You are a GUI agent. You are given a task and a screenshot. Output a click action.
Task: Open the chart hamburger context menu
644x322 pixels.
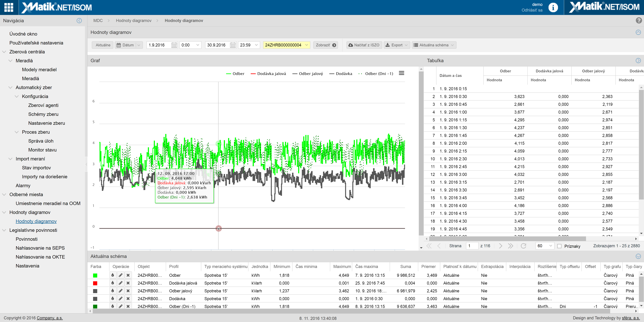401,73
